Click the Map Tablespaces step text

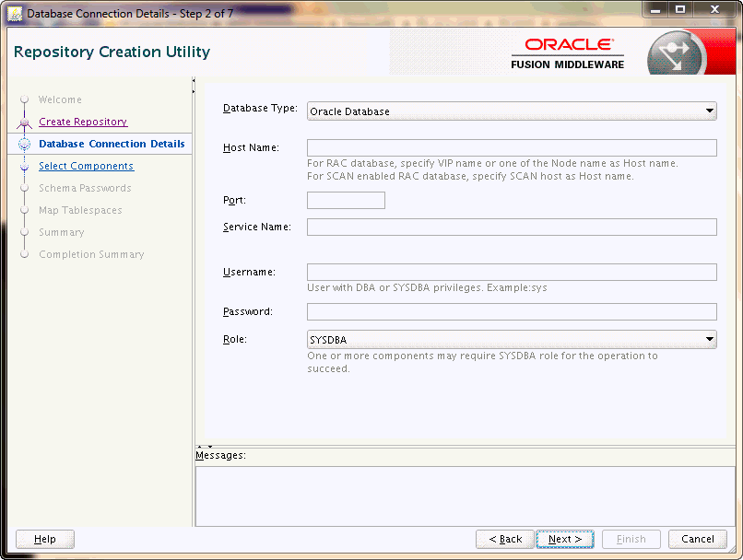point(80,210)
